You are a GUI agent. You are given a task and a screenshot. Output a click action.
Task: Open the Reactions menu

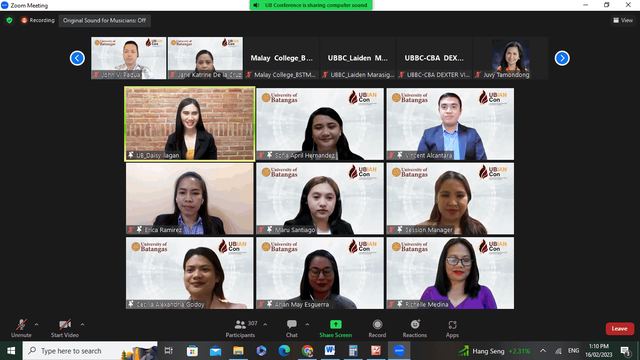tap(415, 328)
